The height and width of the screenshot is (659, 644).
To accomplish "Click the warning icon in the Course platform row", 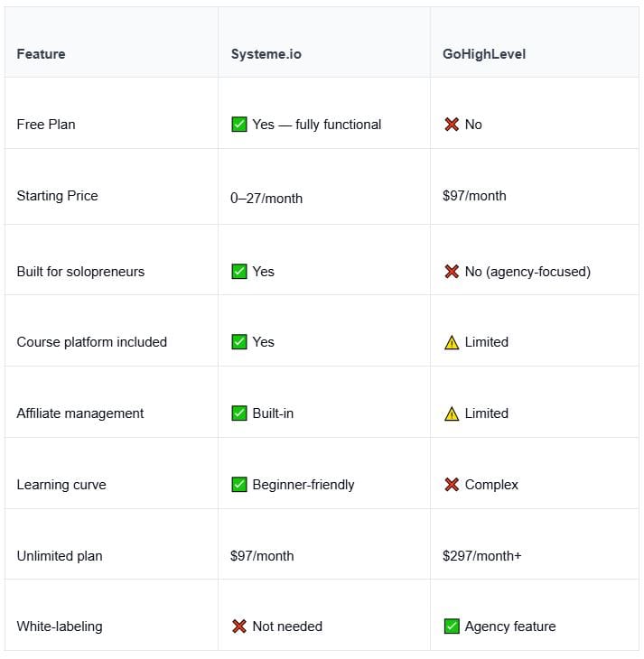I will 452,342.
